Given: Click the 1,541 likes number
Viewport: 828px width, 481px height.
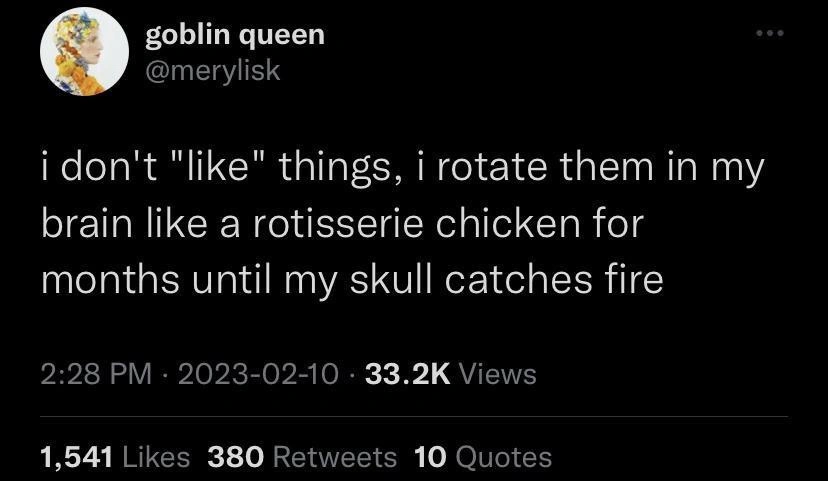Looking at the screenshot, I should pos(77,457).
